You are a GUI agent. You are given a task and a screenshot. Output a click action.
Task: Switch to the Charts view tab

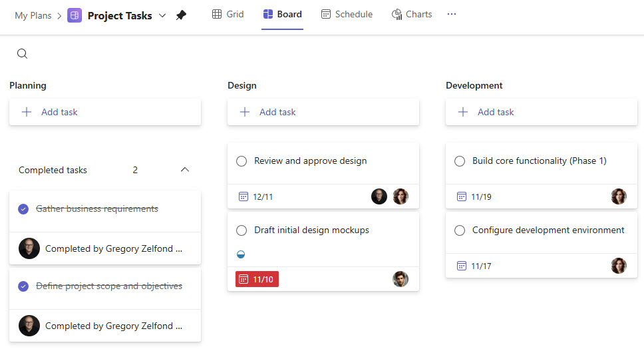pos(411,14)
